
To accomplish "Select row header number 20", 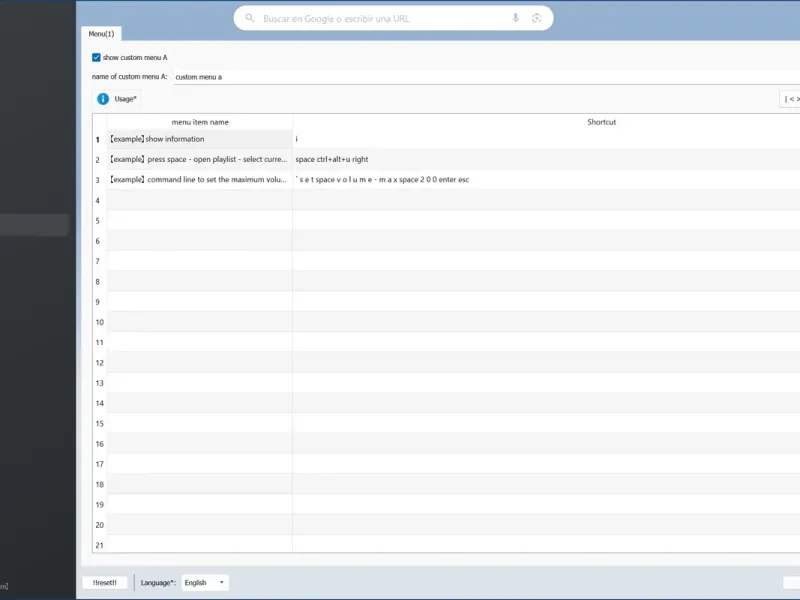I will (100, 525).
